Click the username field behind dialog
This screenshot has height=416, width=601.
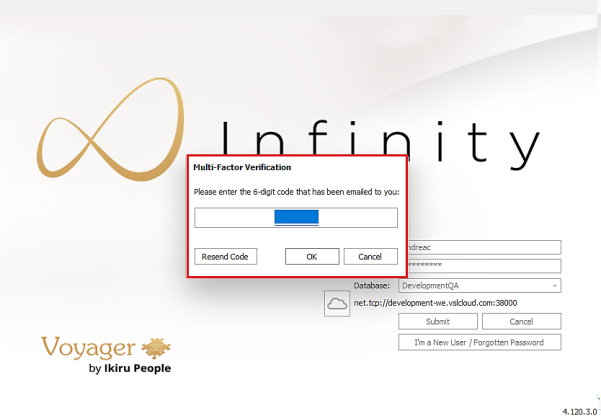(484, 247)
